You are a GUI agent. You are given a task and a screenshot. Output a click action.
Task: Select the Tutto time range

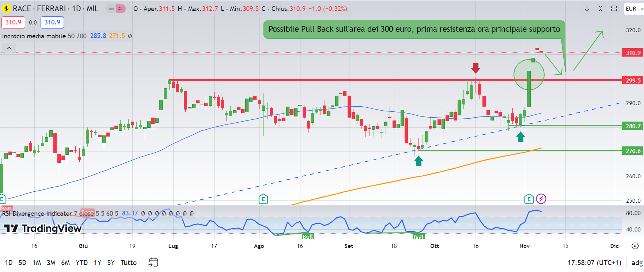129,263
